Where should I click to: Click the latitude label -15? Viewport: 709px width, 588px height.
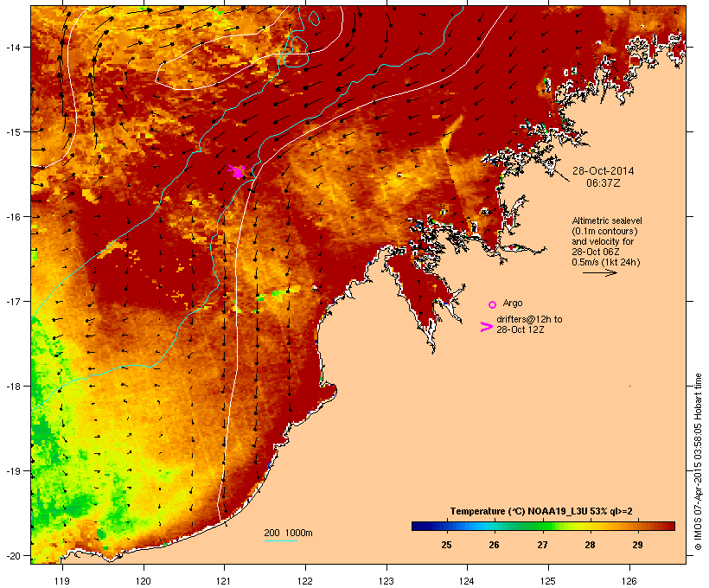click(x=13, y=131)
